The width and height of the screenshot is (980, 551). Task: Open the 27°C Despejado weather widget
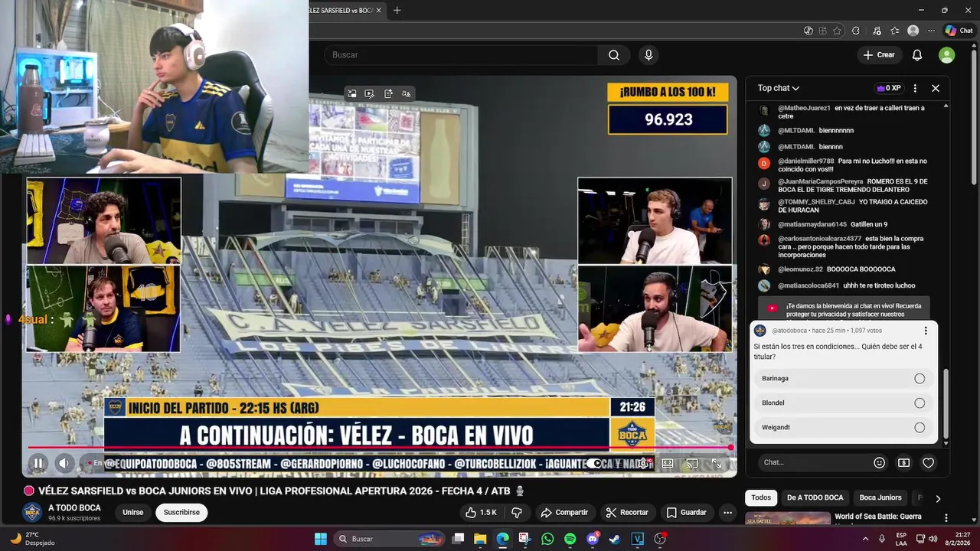click(32, 539)
